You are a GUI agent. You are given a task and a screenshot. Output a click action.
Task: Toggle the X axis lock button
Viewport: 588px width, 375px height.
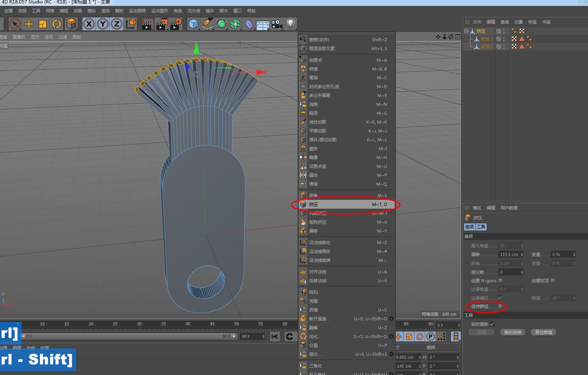tap(89, 24)
